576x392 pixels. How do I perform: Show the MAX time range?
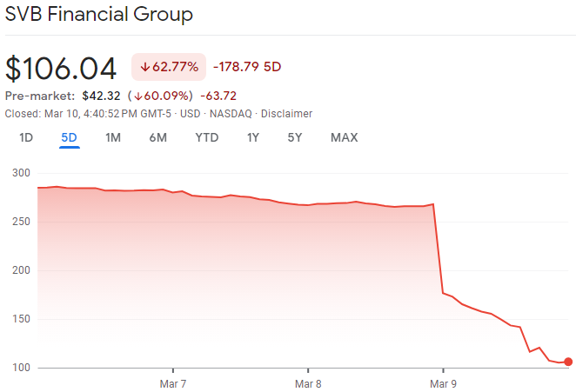point(344,137)
